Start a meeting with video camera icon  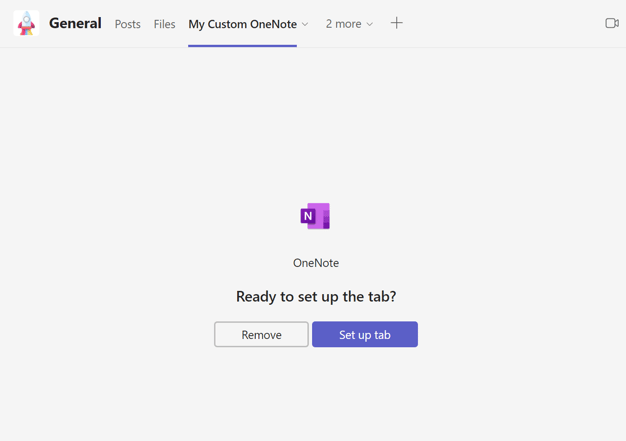click(x=611, y=23)
